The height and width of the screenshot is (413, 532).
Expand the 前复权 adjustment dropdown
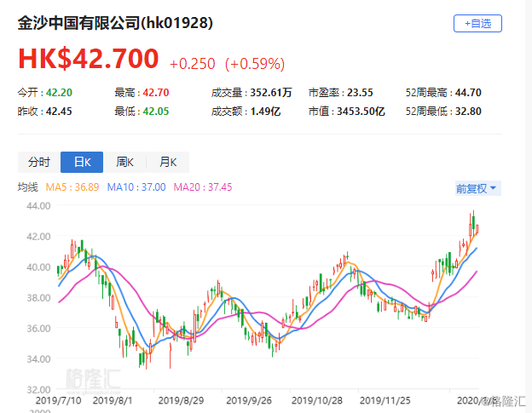477,188
